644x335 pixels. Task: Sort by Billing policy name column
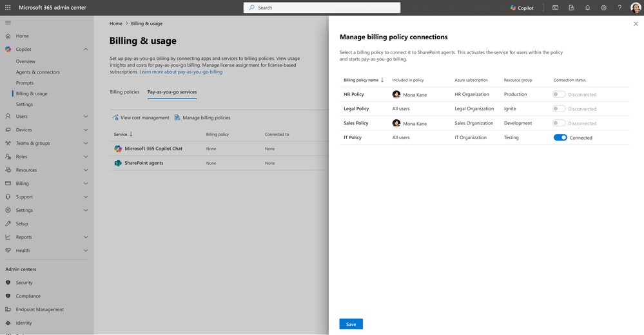364,80
